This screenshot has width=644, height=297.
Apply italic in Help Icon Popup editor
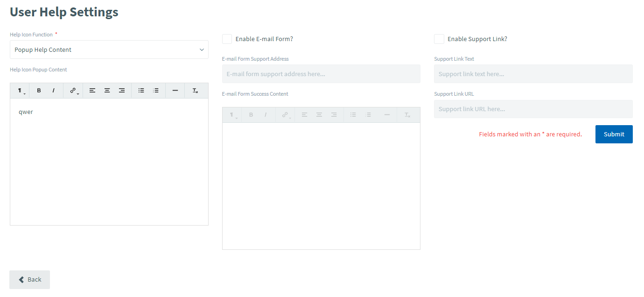coord(53,91)
